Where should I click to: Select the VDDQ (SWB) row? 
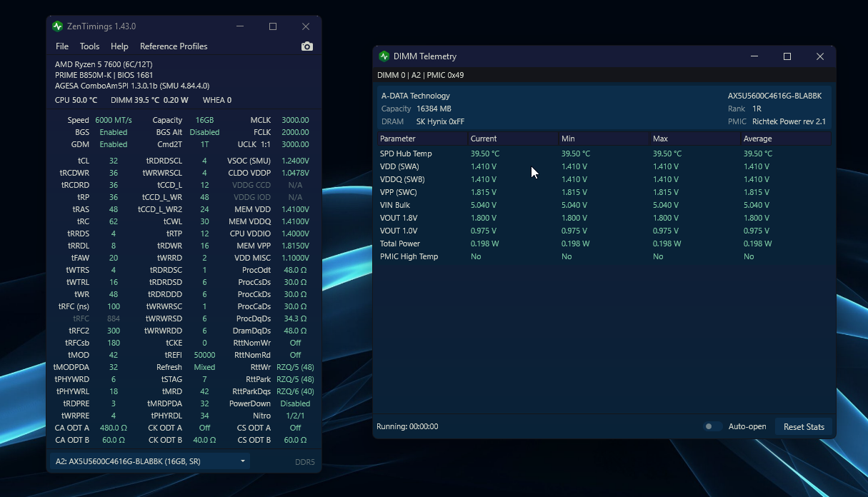[x=604, y=179]
